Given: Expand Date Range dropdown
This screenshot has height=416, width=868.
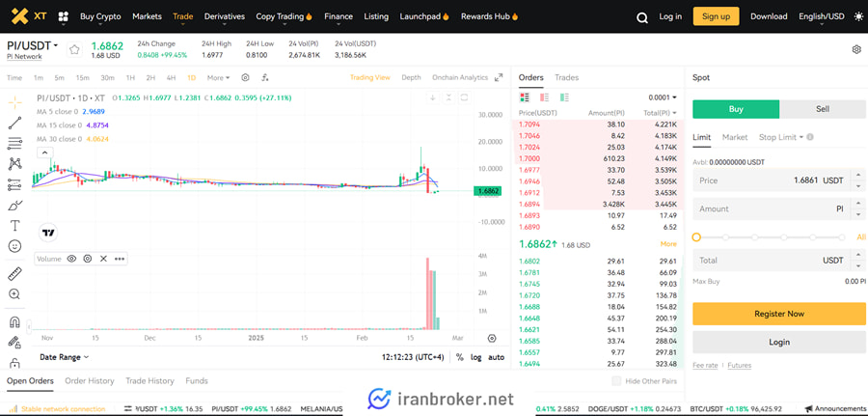Looking at the screenshot, I should [x=64, y=357].
